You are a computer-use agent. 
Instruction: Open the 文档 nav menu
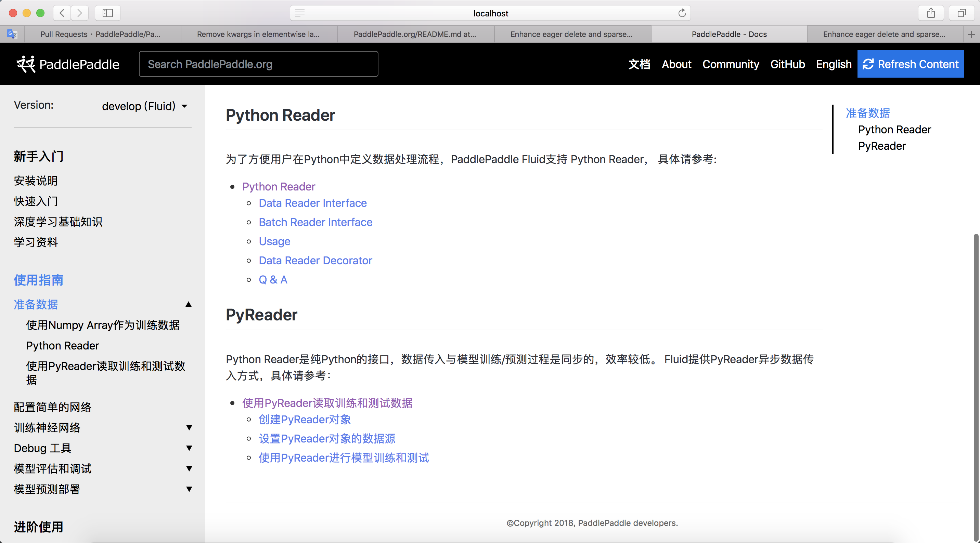click(x=639, y=64)
